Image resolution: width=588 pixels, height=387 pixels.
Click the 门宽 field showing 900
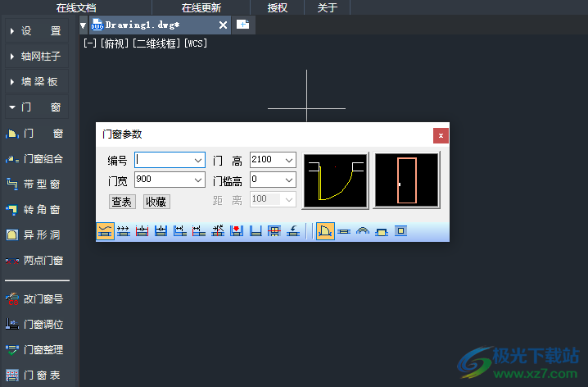click(170, 180)
